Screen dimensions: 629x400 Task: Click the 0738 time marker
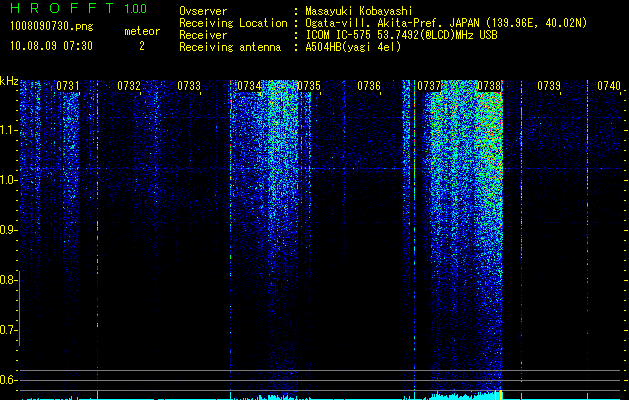click(489, 86)
